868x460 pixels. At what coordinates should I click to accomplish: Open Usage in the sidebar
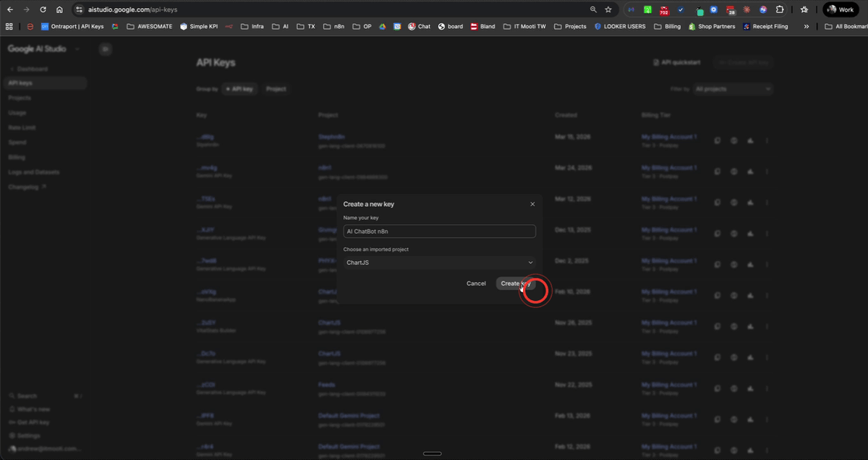coord(17,113)
